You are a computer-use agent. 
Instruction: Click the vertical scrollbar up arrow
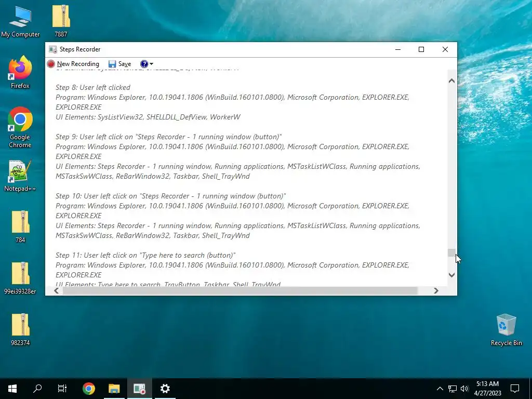[x=451, y=81]
